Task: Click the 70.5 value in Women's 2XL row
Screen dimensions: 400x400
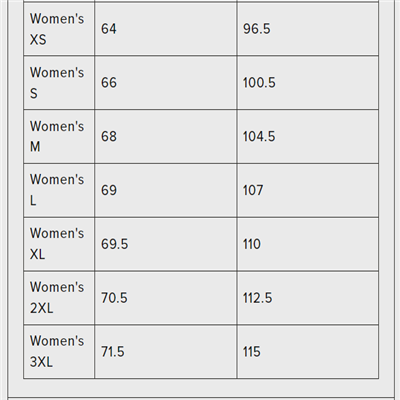Action: 114,298
